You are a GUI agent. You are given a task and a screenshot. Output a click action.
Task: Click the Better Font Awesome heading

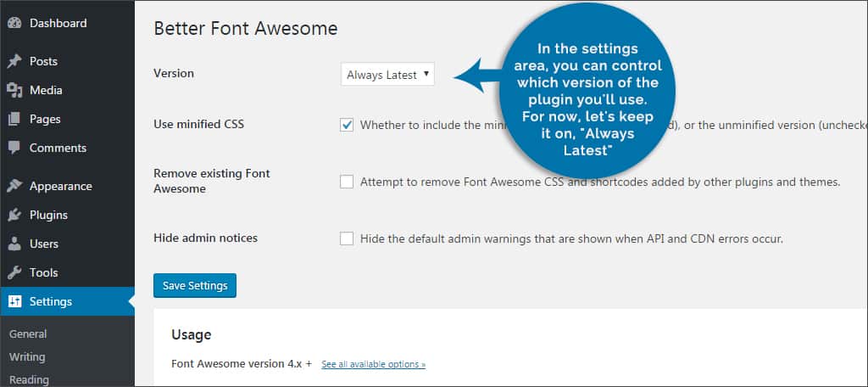245,28
